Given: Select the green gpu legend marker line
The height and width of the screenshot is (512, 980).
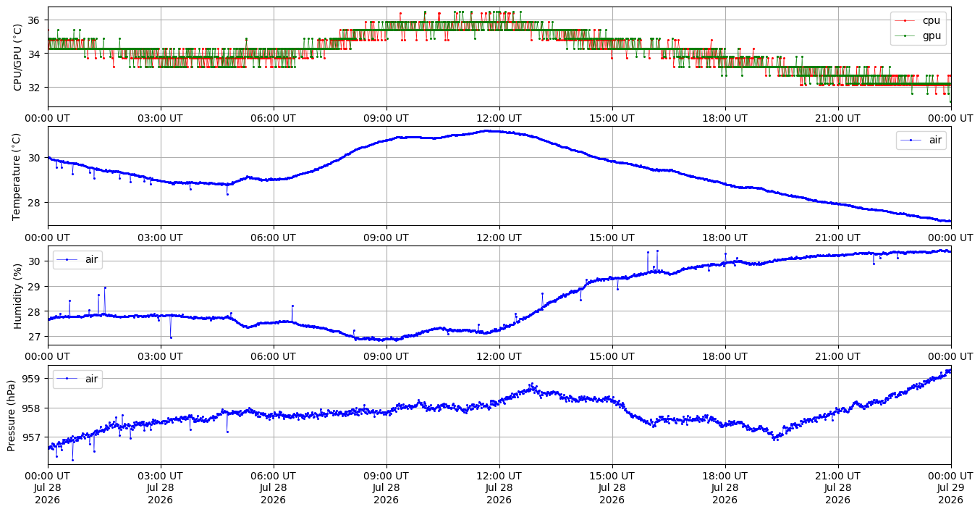Looking at the screenshot, I should click(x=905, y=35).
